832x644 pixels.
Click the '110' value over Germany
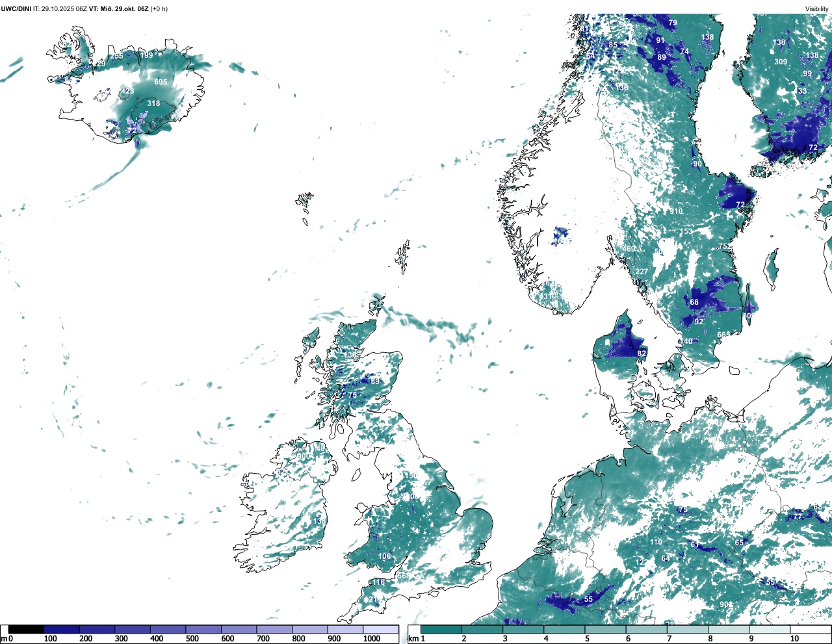pyautogui.click(x=656, y=542)
